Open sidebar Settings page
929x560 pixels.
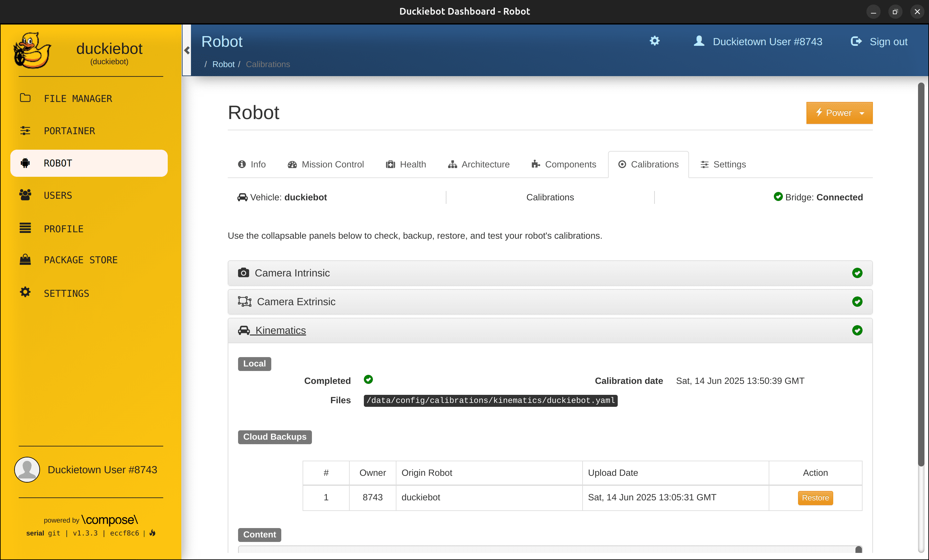coord(89,293)
